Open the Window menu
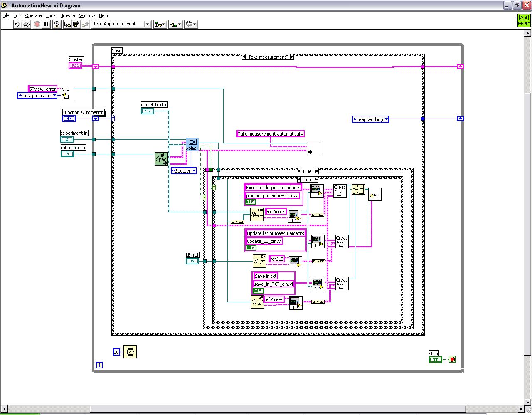The width and height of the screenshot is (532, 415). pyautogui.click(x=87, y=15)
